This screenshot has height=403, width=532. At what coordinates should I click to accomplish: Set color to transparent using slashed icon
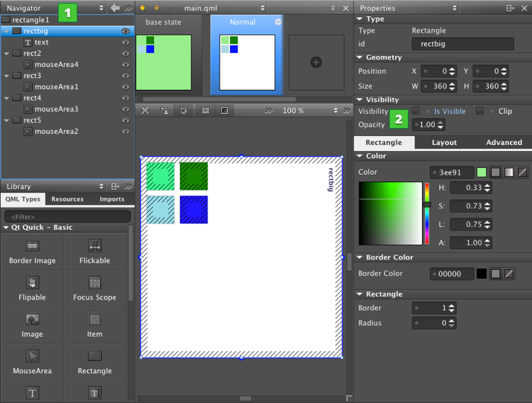point(522,173)
